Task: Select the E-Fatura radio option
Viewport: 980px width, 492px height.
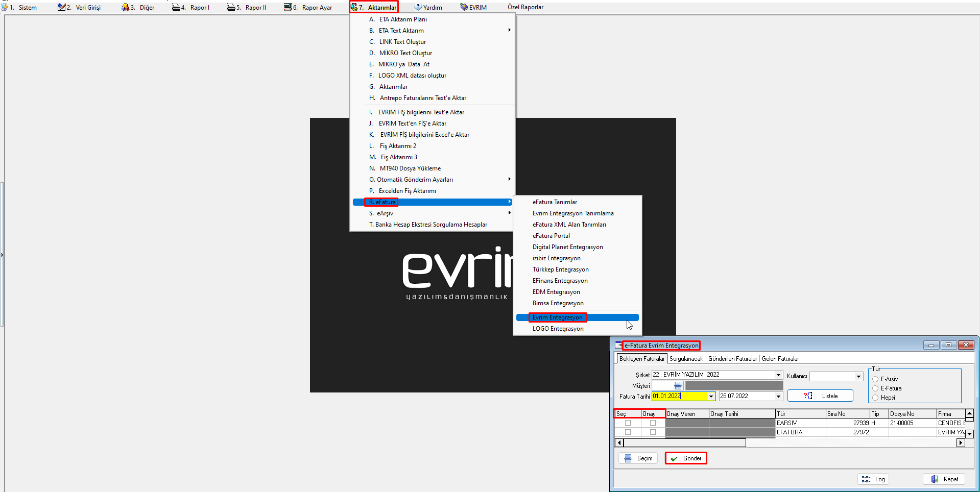Action: [x=875, y=388]
